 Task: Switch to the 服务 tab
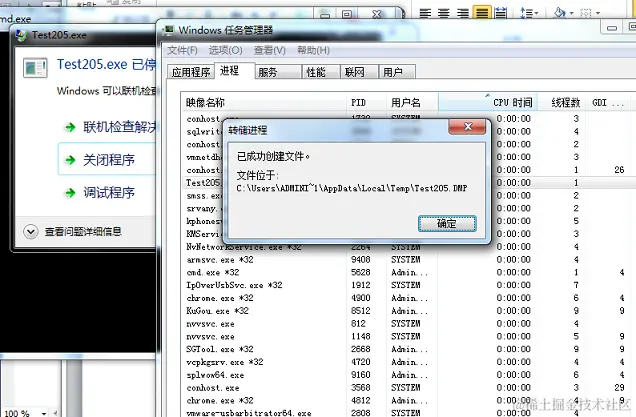click(x=278, y=72)
